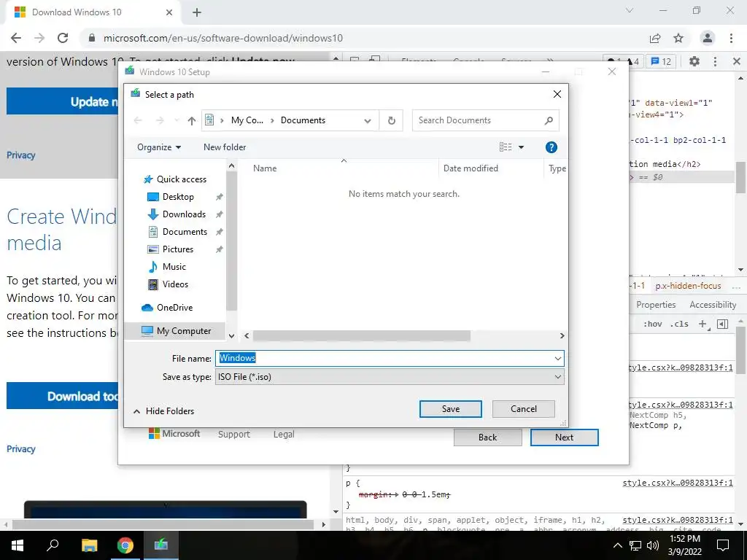This screenshot has height=560, width=747.
Task: Toggle the .cls class editor in DevTools
Action: (679, 324)
